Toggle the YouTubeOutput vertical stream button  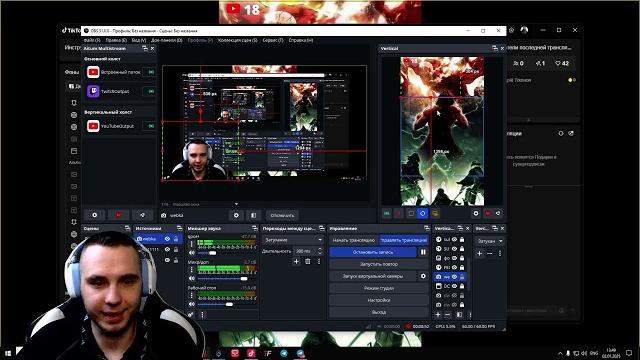point(151,126)
